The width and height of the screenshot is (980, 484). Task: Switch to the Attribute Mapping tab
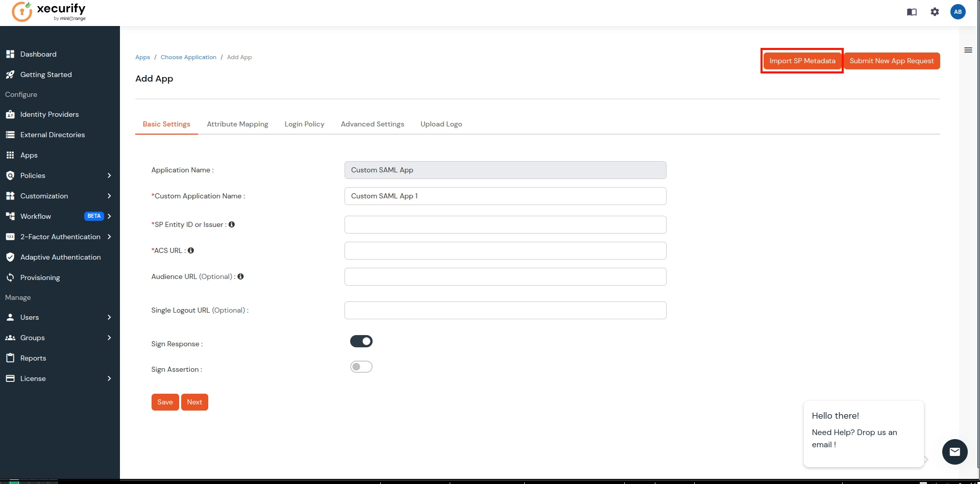tap(237, 124)
